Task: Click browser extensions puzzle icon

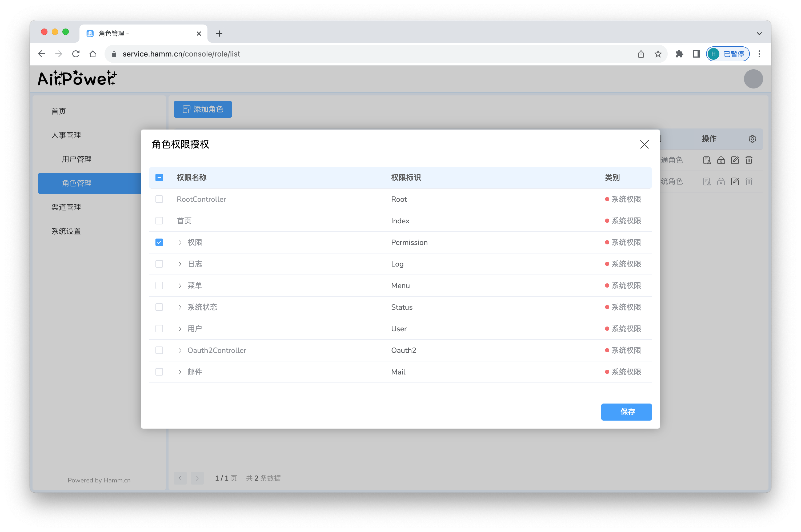Action: tap(679, 54)
